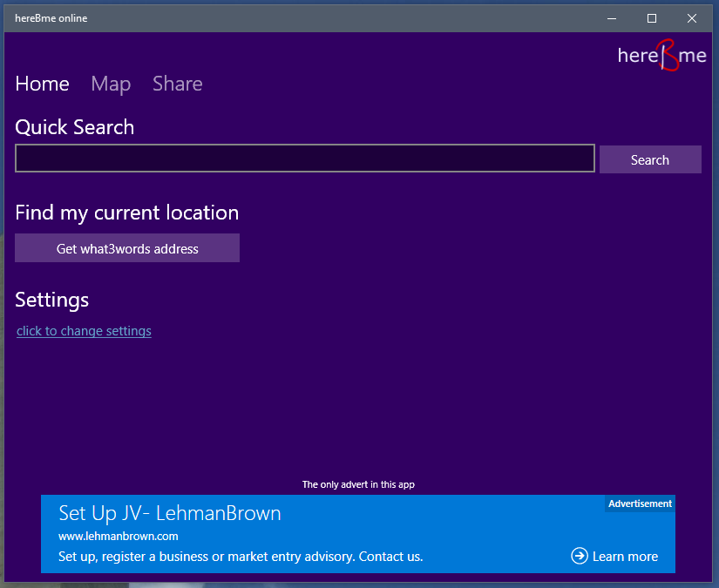Close the hereBme online window
Image resolution: width=719 pixels, height=588 pixels.
(691, 18)
